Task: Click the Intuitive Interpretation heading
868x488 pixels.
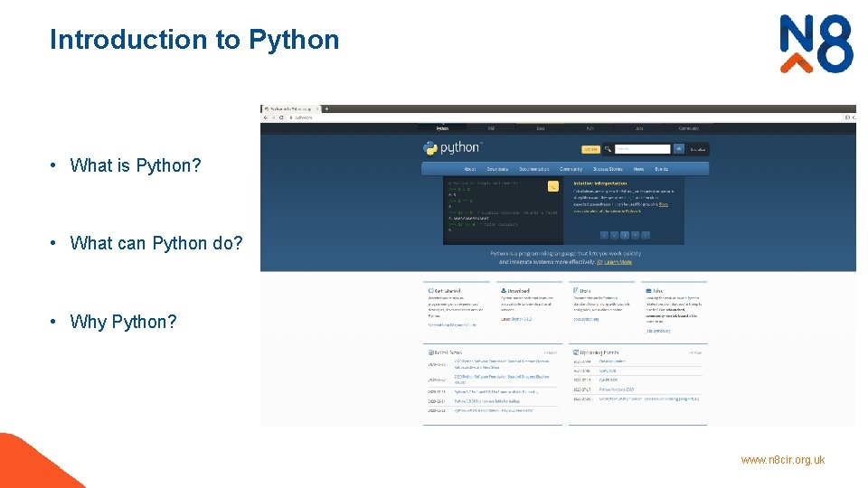Action: 600,183
